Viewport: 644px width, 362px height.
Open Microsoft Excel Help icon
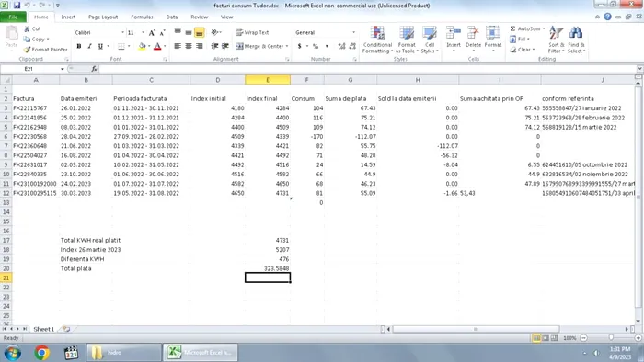tap(607, 17)
